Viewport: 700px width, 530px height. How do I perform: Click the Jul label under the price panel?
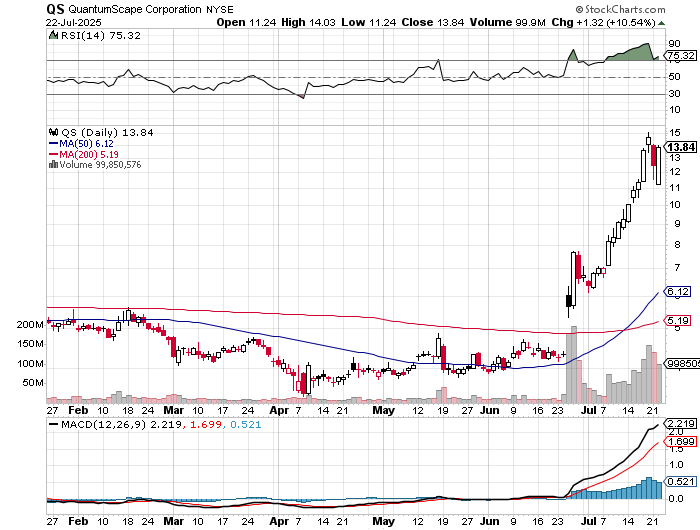(x=588, y=410)
